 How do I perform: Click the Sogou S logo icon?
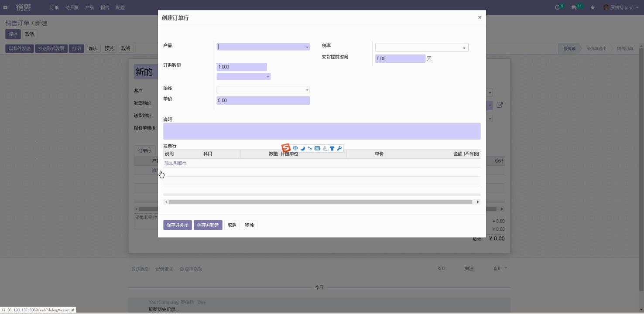click(286, 148)
